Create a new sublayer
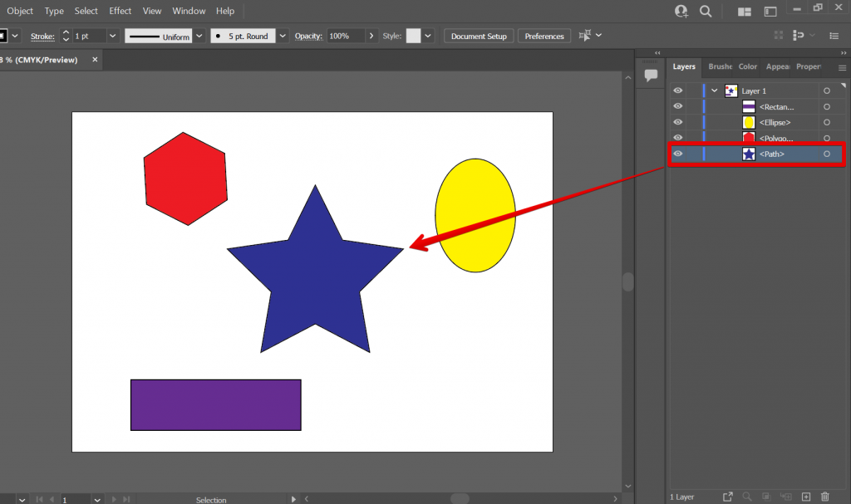 point(785,497)
